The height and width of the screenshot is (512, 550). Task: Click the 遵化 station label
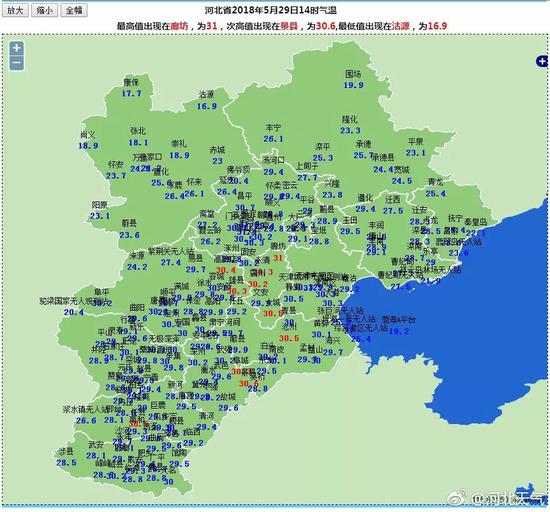365,198
